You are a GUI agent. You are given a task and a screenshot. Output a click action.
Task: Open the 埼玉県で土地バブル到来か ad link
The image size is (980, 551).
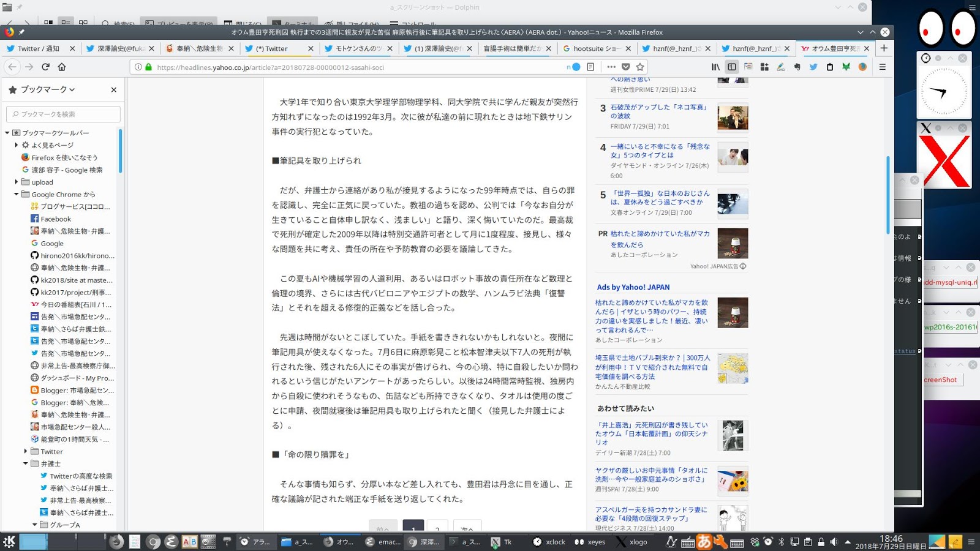pyautogui.click(x=653, y=367)
